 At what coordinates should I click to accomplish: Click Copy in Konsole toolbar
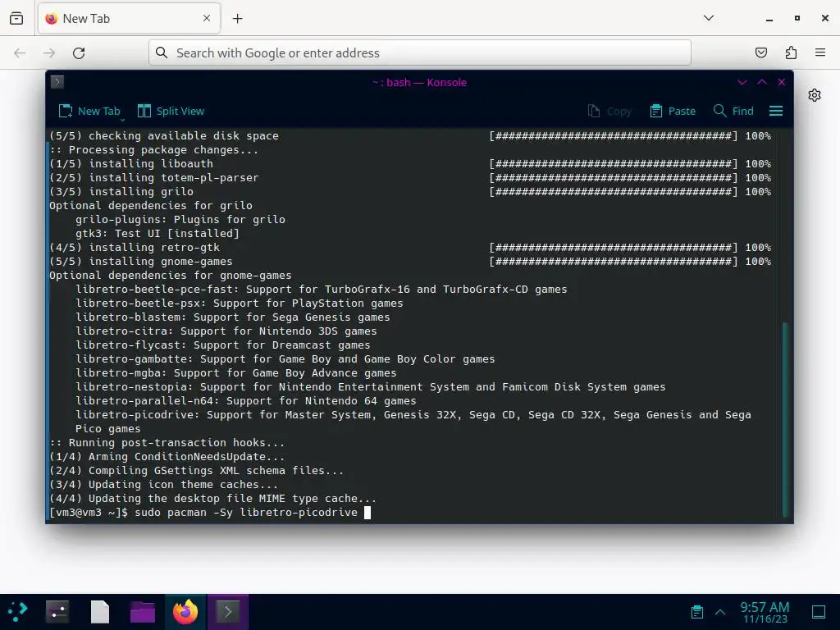[609, 111]
